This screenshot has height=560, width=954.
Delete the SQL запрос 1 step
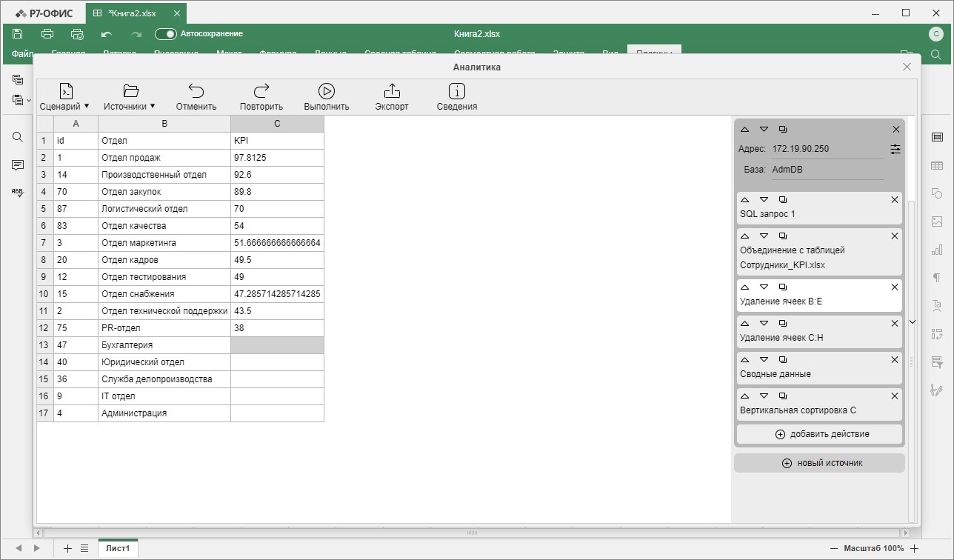tap(895, 200)
